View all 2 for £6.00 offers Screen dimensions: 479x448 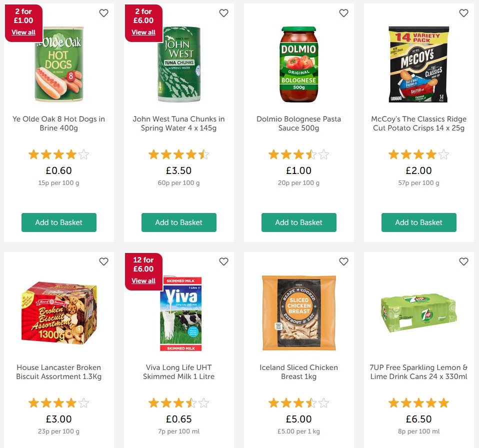tap(143, 32)
